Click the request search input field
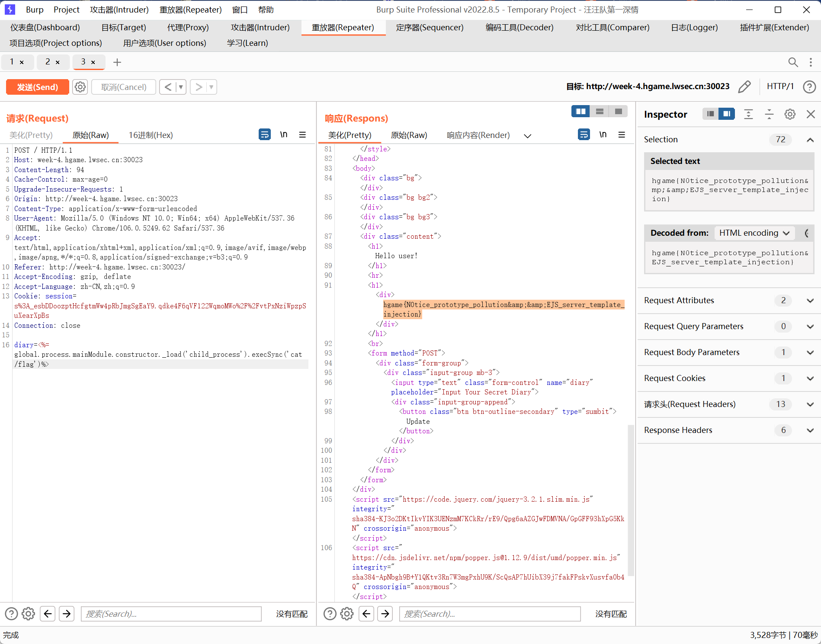This screenshot has width=821, height=644. point(171,614)
